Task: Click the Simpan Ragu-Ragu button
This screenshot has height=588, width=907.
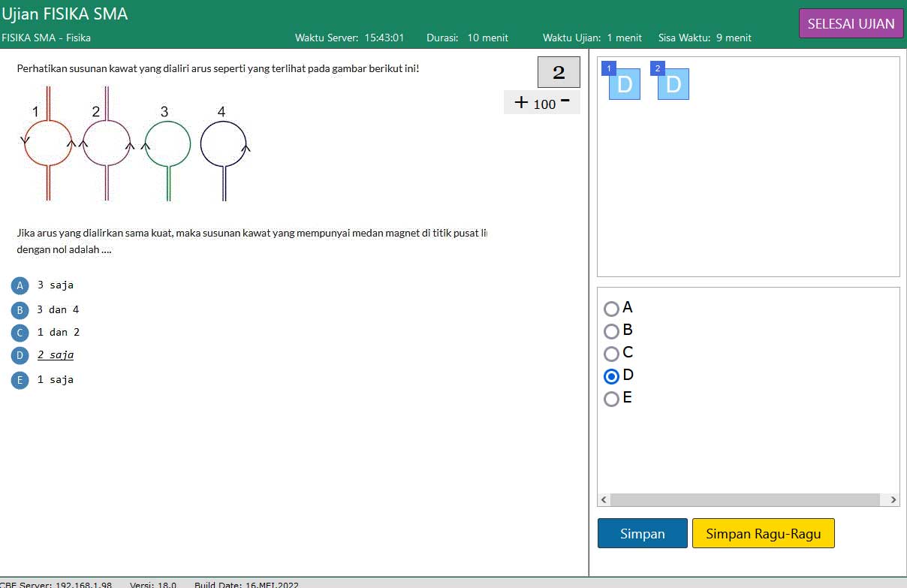Action: [x=763, y=533]
